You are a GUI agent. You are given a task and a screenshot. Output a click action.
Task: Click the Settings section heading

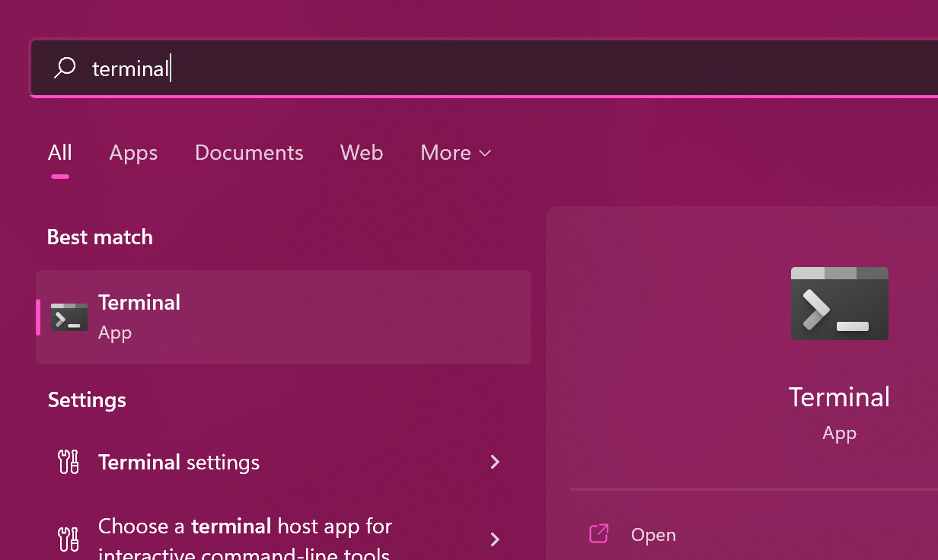pyautogui.click(x=87, y=400)
